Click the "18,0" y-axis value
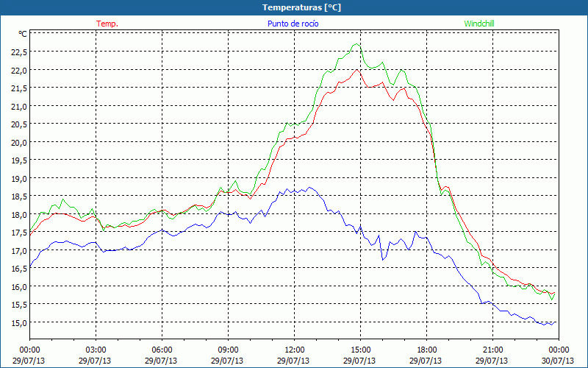588x368 pixels. click(x=20, y=215)
